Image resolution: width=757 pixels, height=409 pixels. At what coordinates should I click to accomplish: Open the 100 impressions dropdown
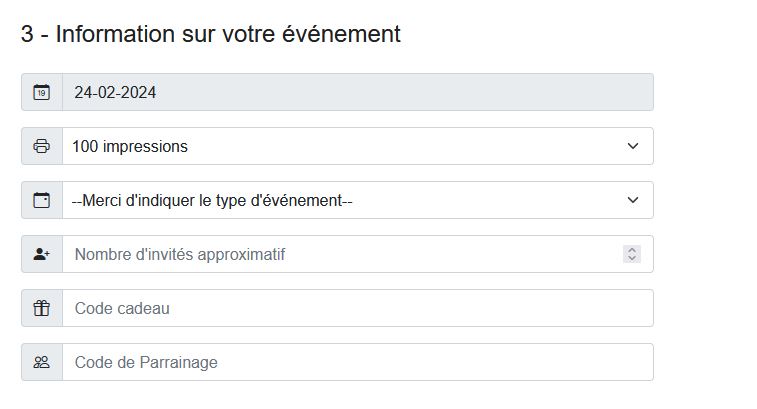tap(358, 146)
